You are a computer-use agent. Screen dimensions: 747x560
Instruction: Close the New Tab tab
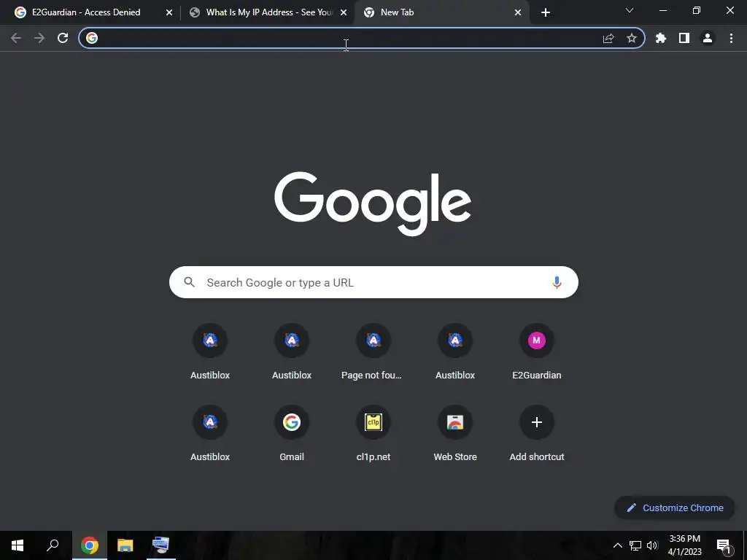(x=518, y=13)
